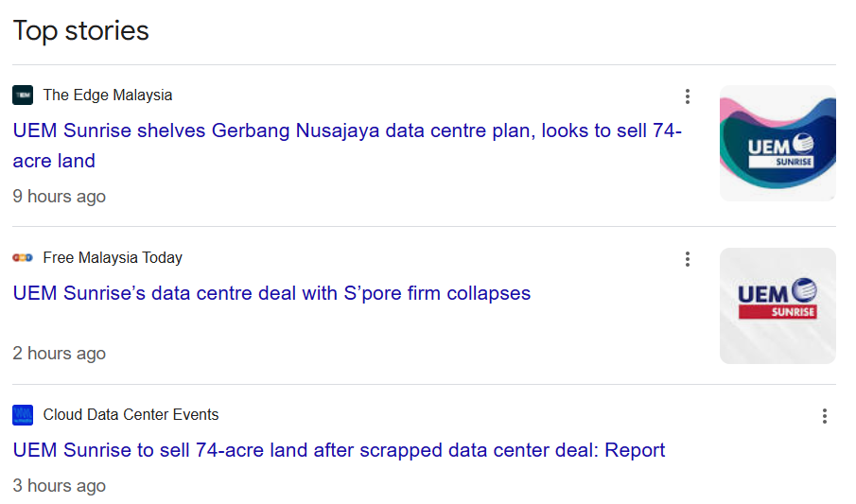
Task: Select the Cloud Data Center Events source name
Action: pyautogui.click(x=131, y=415)
